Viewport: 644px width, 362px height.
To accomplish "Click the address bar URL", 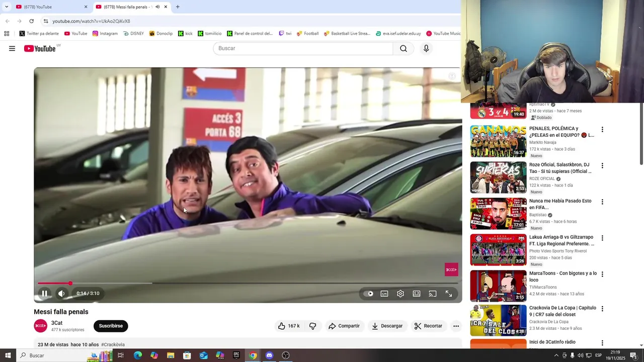I will (92, 21).
